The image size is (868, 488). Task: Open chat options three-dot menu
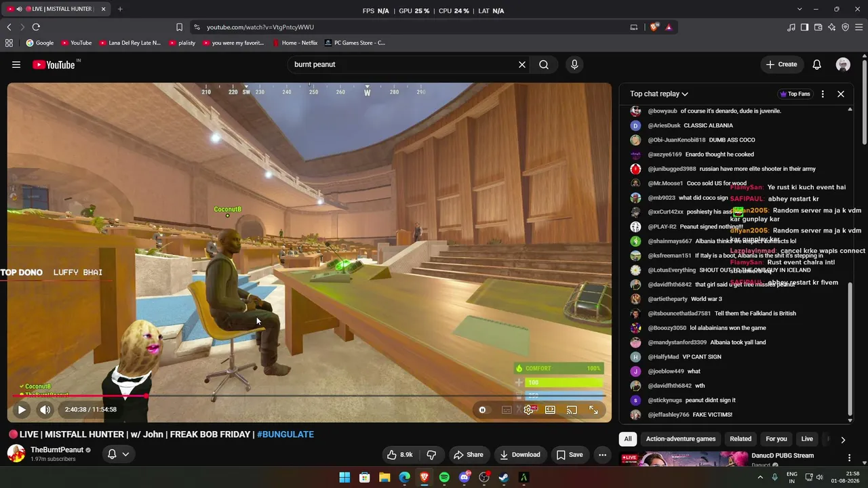(823, 94)
